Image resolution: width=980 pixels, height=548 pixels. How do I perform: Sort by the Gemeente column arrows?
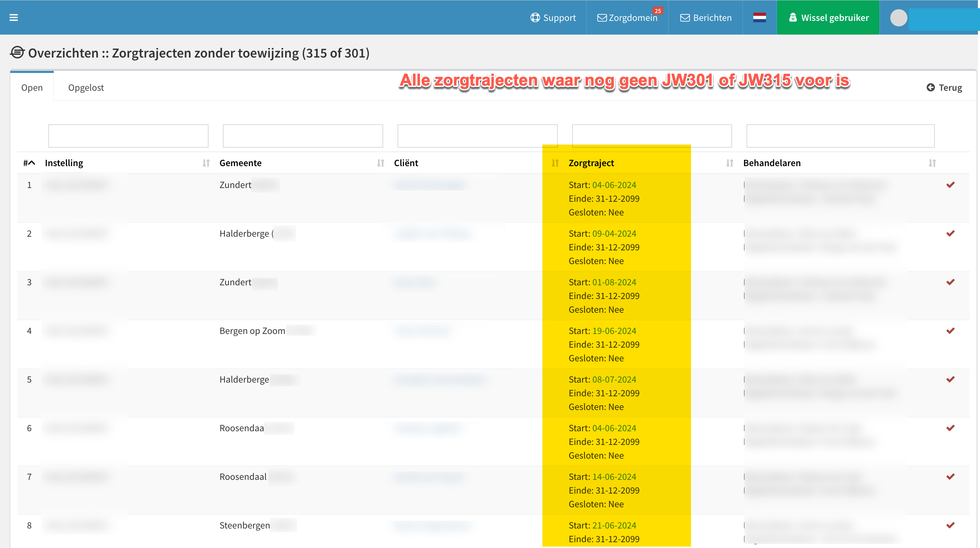point(380,163)
